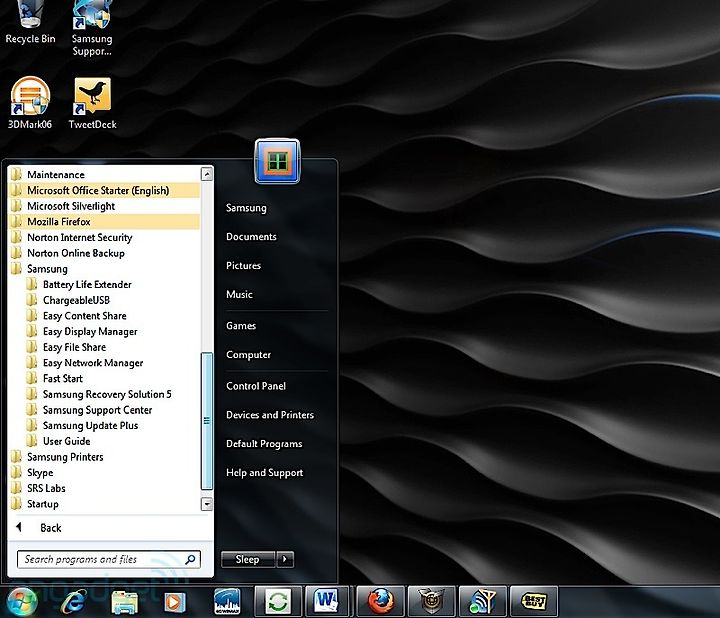
Task: Click the search magnifier icon
Action: [x=191, y=559]
